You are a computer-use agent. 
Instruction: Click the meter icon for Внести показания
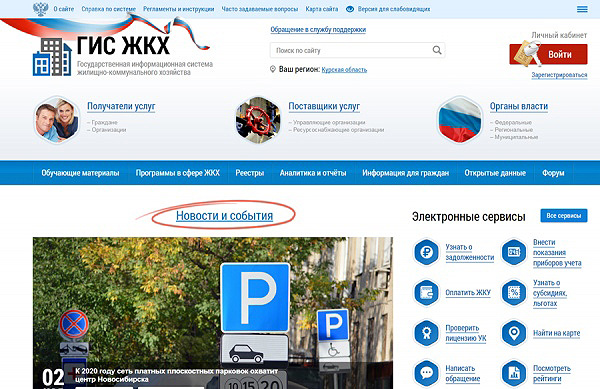tap(514, 252)
